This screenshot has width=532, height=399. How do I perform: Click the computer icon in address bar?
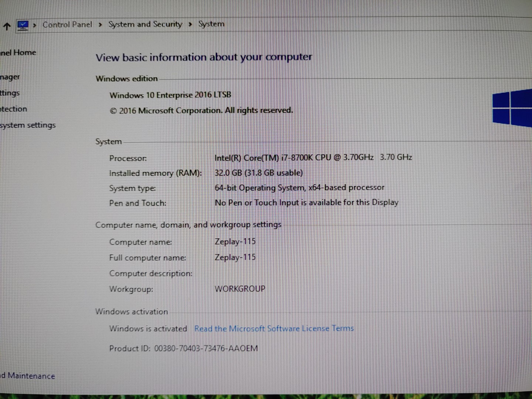[23, 25]
